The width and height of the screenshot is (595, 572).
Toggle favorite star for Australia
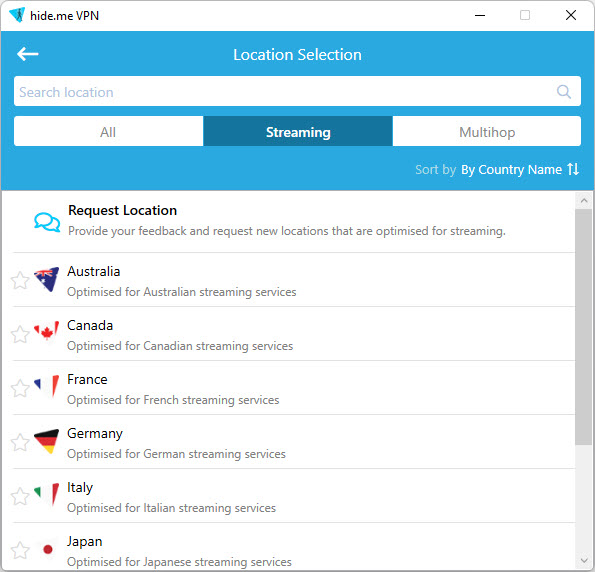pos(20,280)
